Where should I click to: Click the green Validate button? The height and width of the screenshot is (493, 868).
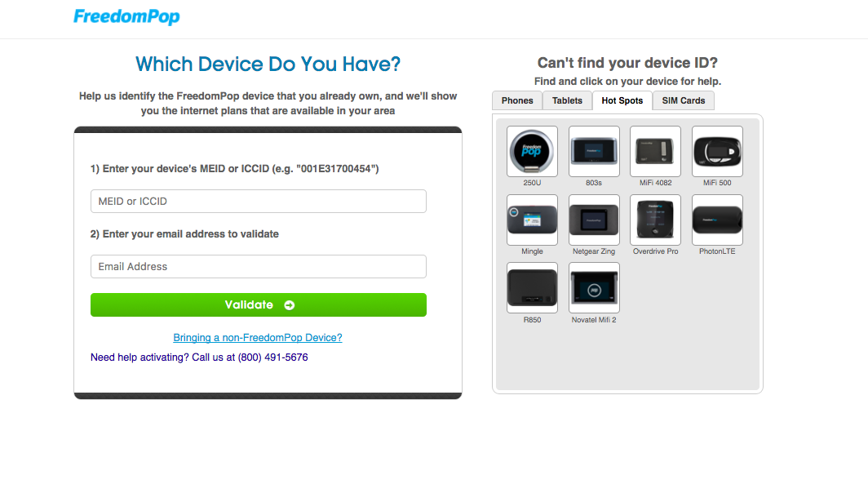tap(259, 304)
